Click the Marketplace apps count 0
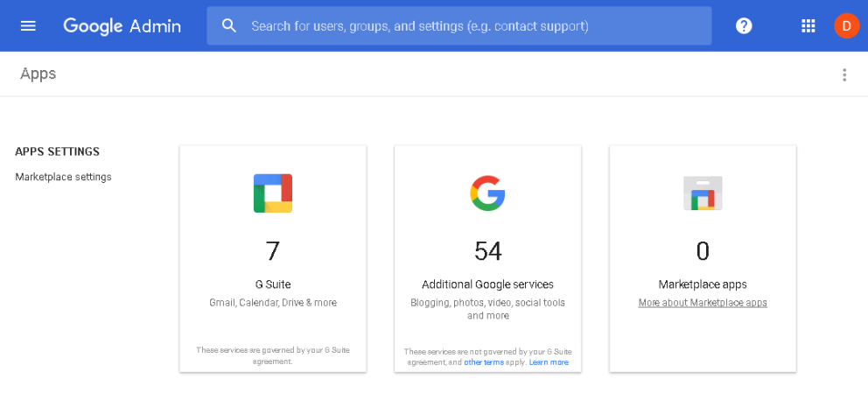 (703, 250)
